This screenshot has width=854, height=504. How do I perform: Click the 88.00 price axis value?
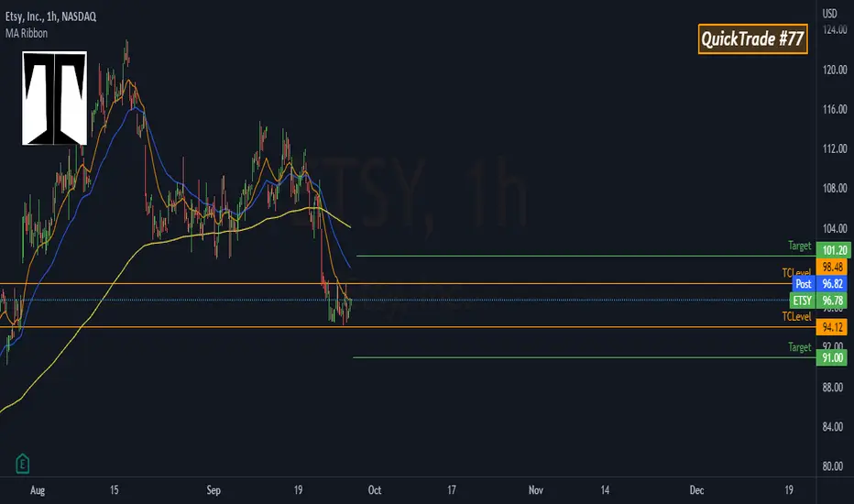[x=832, y=387]
